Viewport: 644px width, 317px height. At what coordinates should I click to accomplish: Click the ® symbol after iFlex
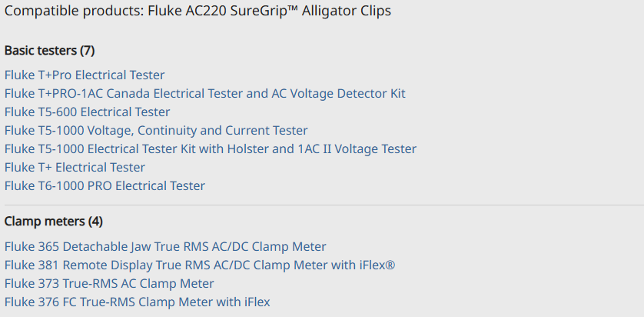390,264
